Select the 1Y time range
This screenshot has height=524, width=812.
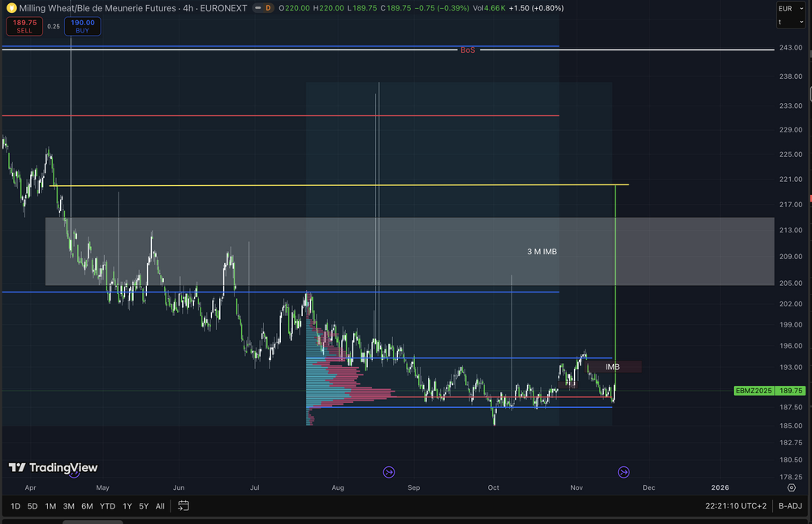point(127,506)
